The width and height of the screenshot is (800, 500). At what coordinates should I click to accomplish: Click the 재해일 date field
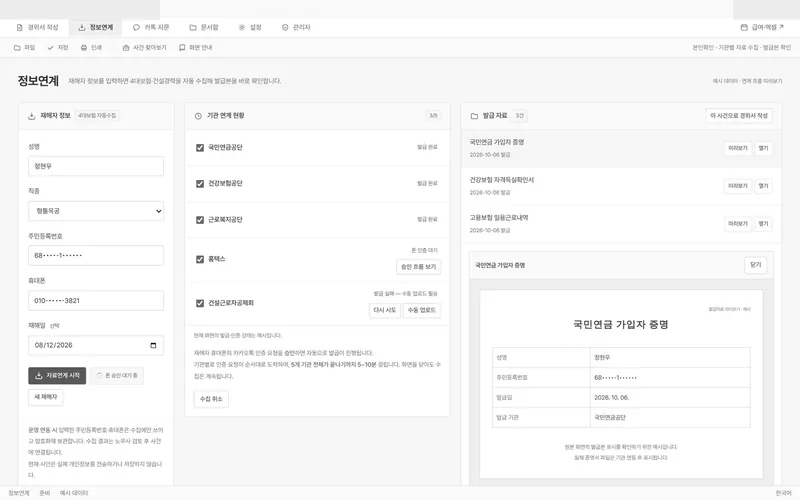click(96, 345)
